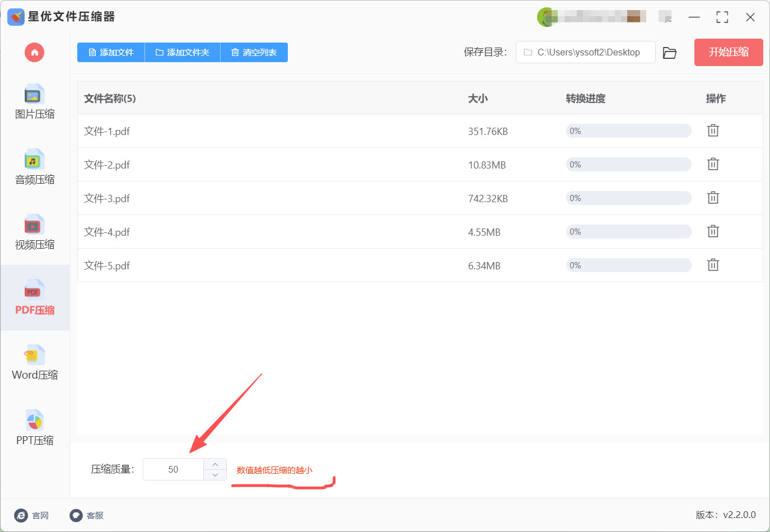The height and width of the screenshot is (532, 770).
Task: Open PPT压缩 compression
Action: click(x=35, y=428)
